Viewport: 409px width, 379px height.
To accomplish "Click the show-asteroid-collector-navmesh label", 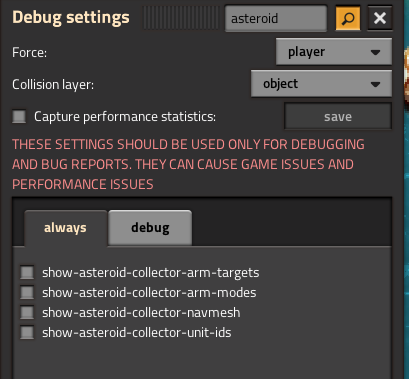I will [x=141, y=313].
